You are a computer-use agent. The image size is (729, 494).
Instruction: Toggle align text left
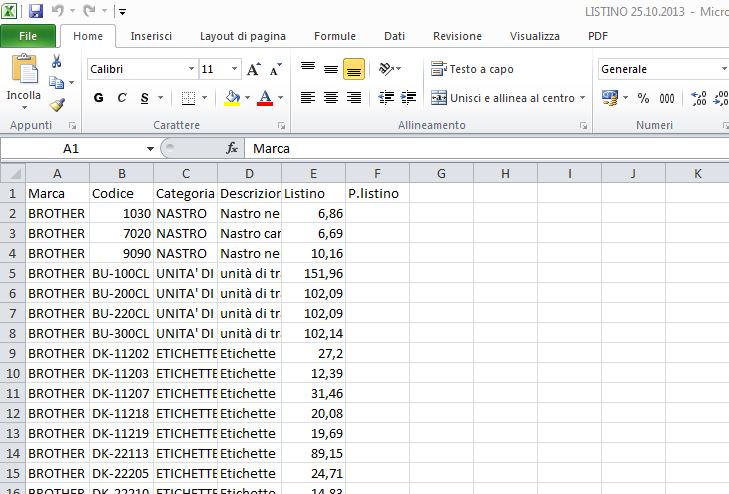(x=308, y=98)
